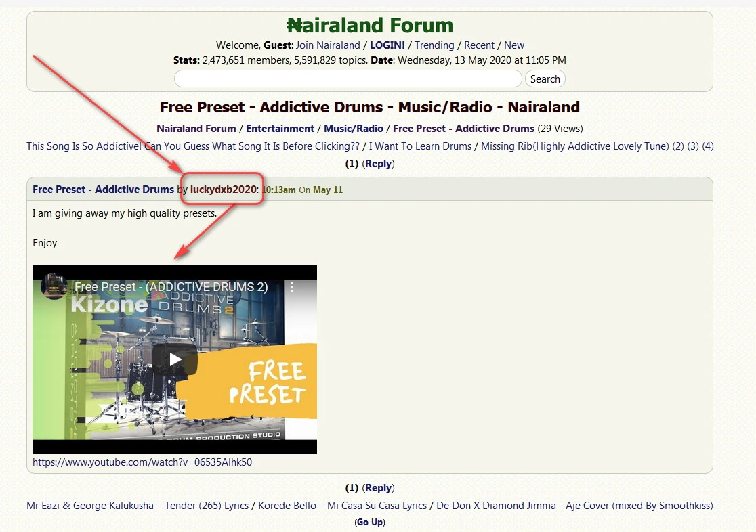Open the New topics link
Viewport: 756px width, 532px height.
514,45
